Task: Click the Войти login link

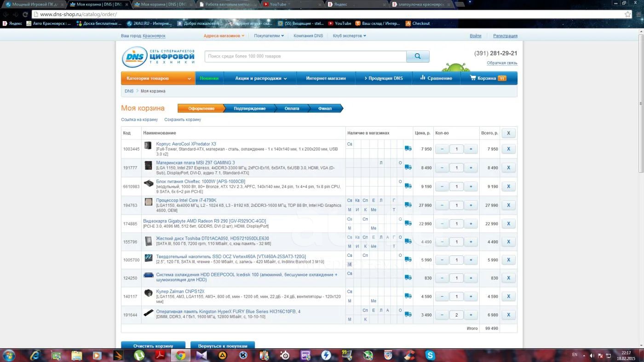Action: click(x=476, y=35)
